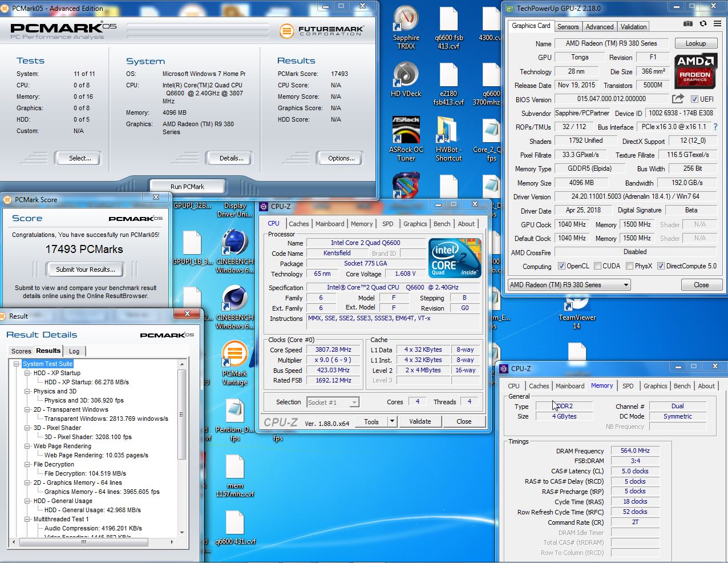
Task: Collapse the System Test Suite tree node
Action: (x=16, y=364)
